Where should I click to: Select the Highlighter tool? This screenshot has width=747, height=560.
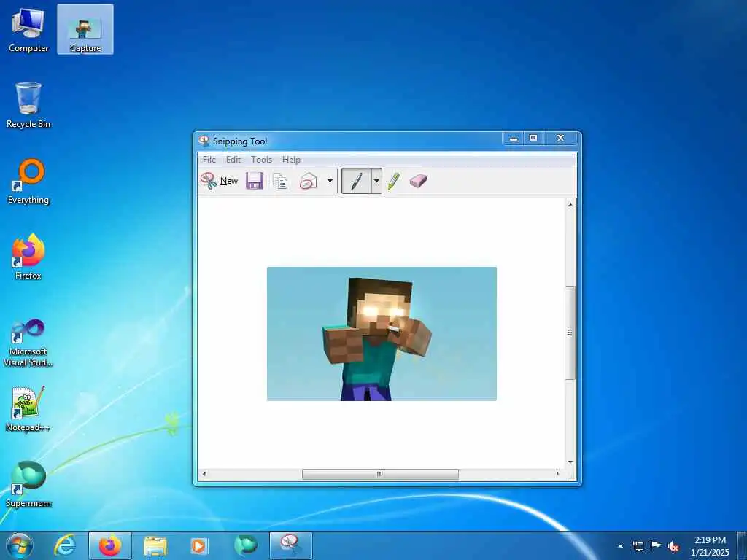(393, 181)
